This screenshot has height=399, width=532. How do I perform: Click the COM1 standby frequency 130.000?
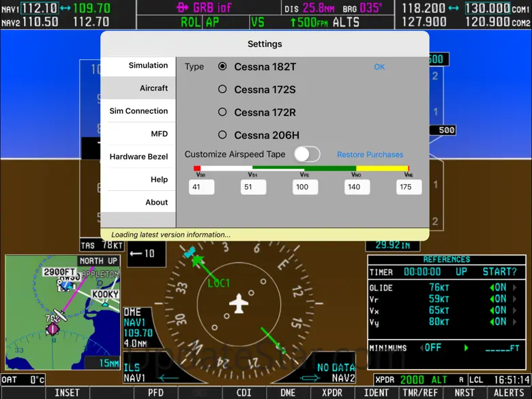click(x=488, y=8)
